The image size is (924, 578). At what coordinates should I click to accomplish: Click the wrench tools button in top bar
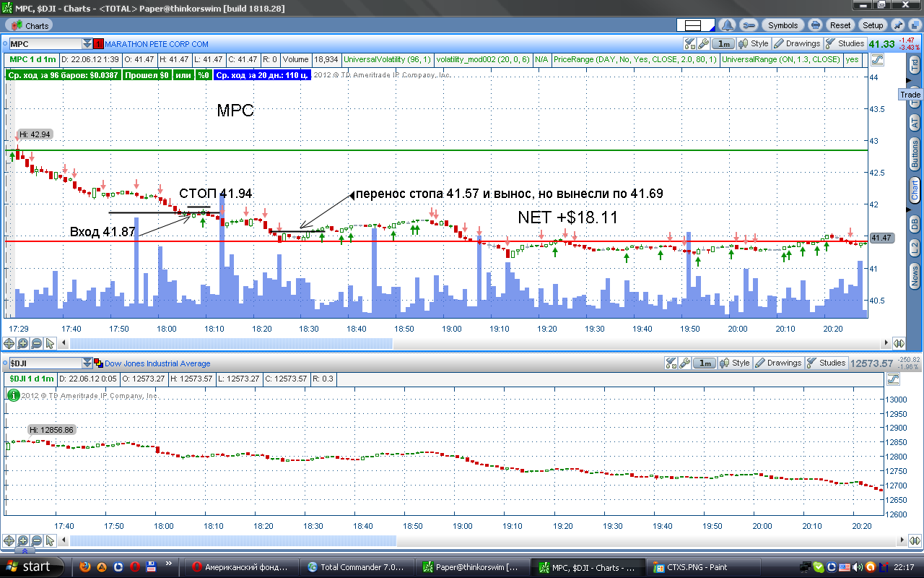(x=749, y=25)
